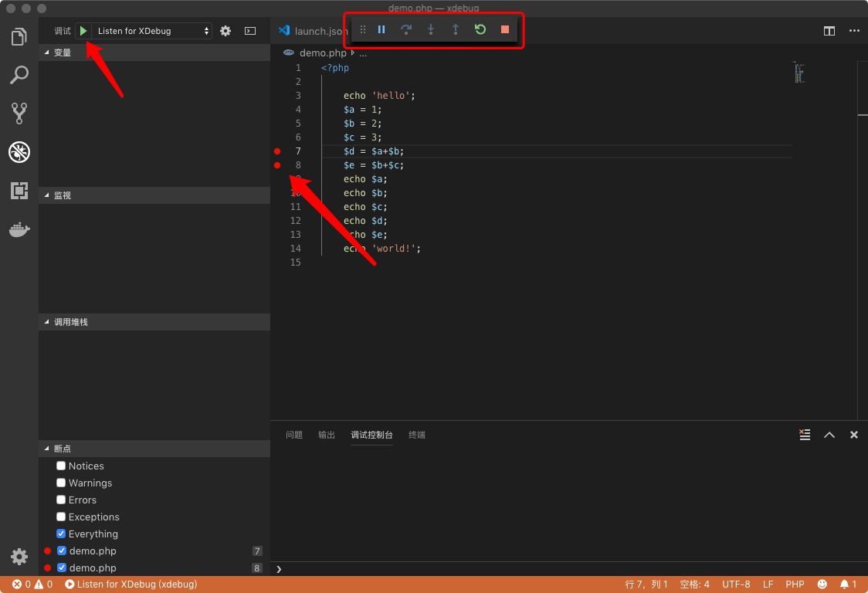This screenshot has width=868, height=593.
Task: Switch to the 终端 terminal tab
Action: (x=416, y=435)
